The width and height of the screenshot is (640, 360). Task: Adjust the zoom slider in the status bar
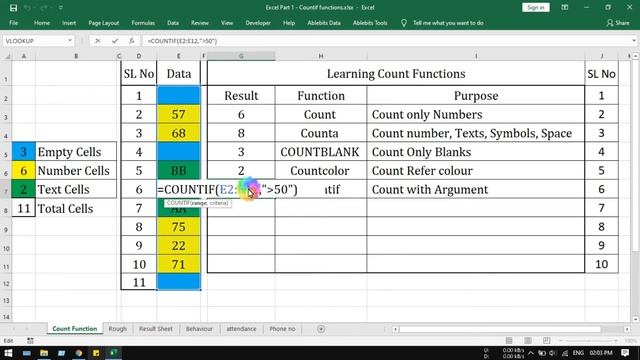click(589, 340)
